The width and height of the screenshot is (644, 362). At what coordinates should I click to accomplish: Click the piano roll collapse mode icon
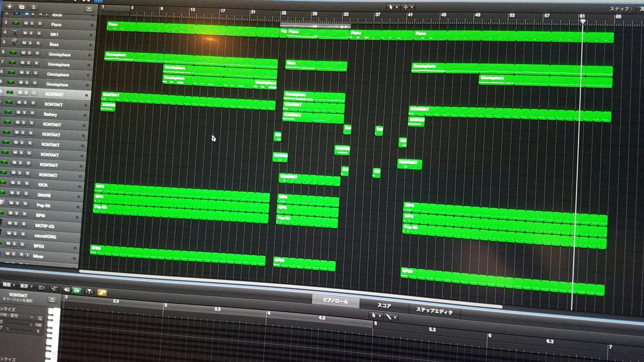click(x=54, y=289)
